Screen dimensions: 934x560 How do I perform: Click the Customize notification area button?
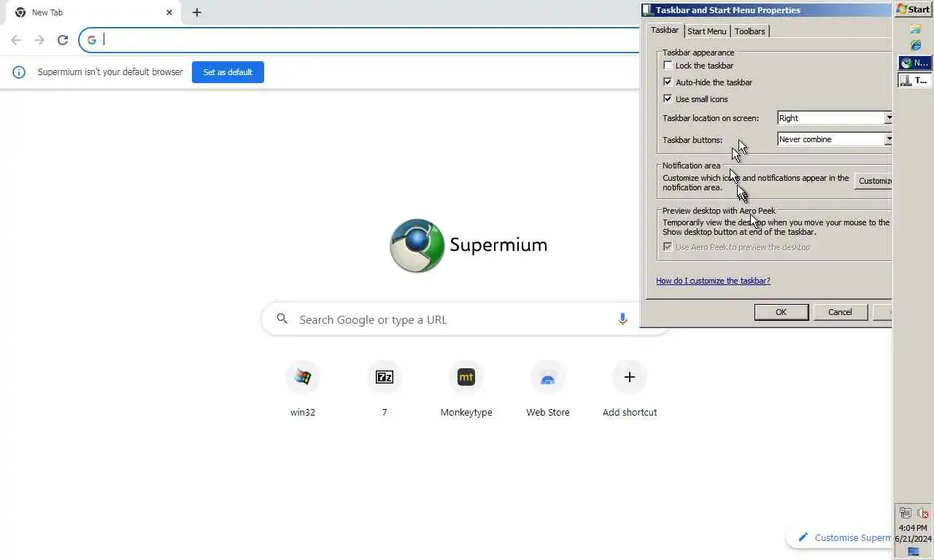click(873, 181)
